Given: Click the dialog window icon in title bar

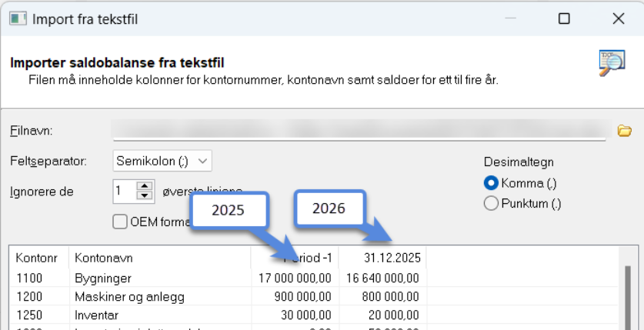Looking at the screenshot, I should [16, 18].
